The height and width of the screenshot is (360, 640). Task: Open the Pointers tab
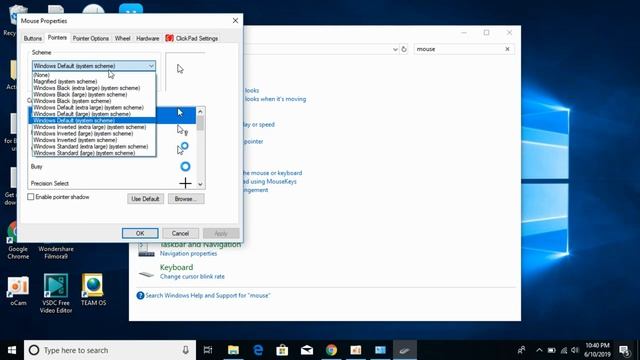click(57, 38)
